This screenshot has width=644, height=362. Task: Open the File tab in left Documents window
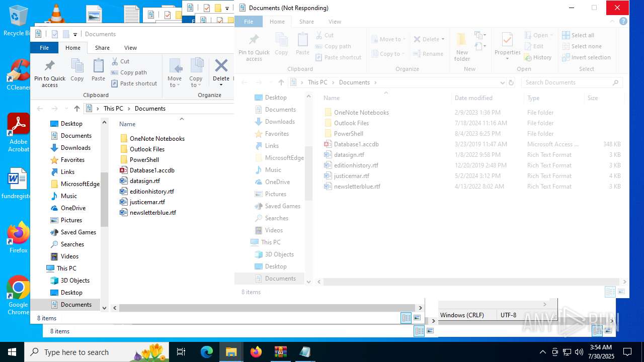click(x=44, y=48)
